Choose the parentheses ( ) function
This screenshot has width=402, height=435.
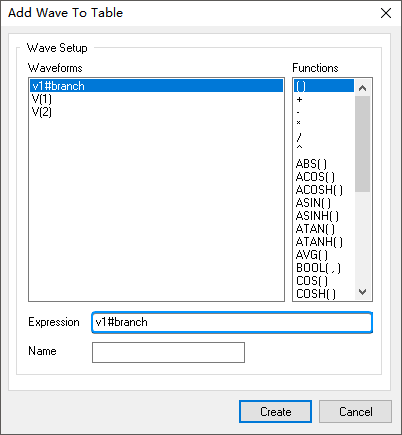click(324, 86)
